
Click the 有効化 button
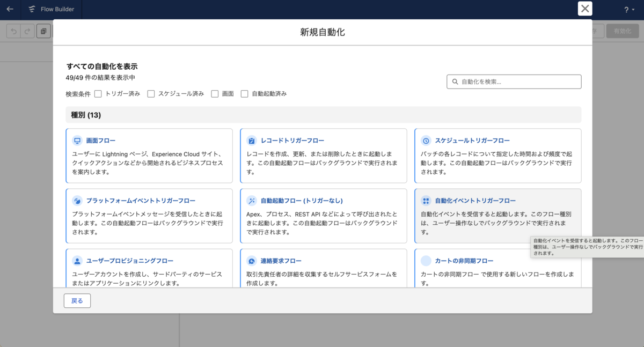pyautogui.click(x=622, y=31)
